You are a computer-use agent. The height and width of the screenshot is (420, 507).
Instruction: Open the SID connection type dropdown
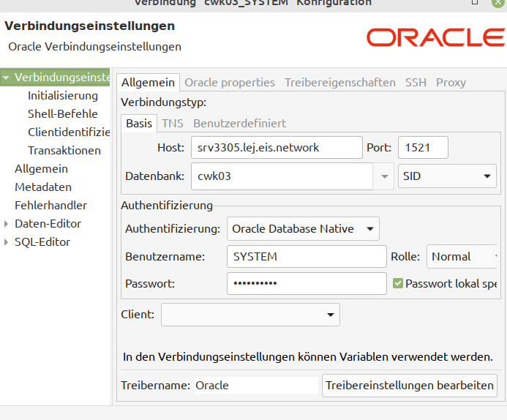point(447,176)
